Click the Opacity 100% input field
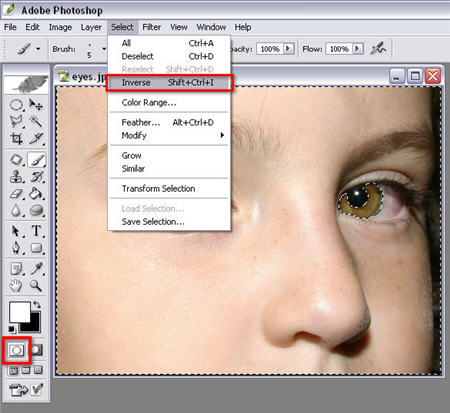This screenshot has width=450, height=413. point(270,49)
